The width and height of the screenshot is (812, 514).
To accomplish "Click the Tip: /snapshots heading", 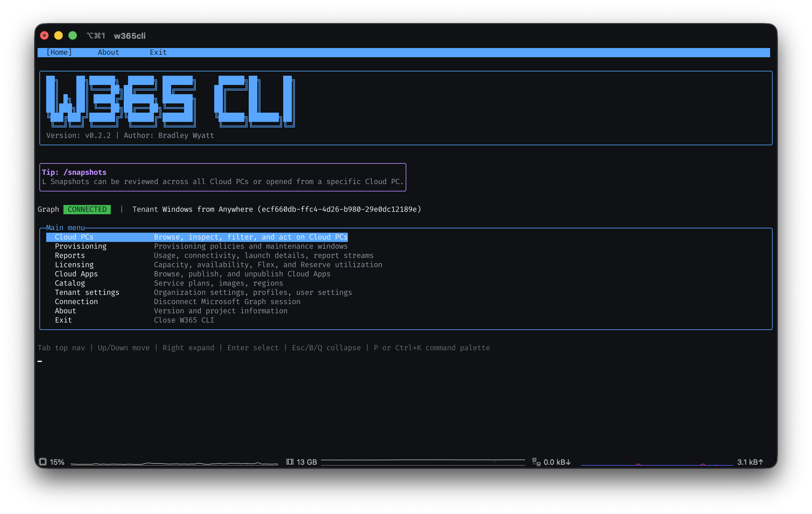I will coord(74,172).
